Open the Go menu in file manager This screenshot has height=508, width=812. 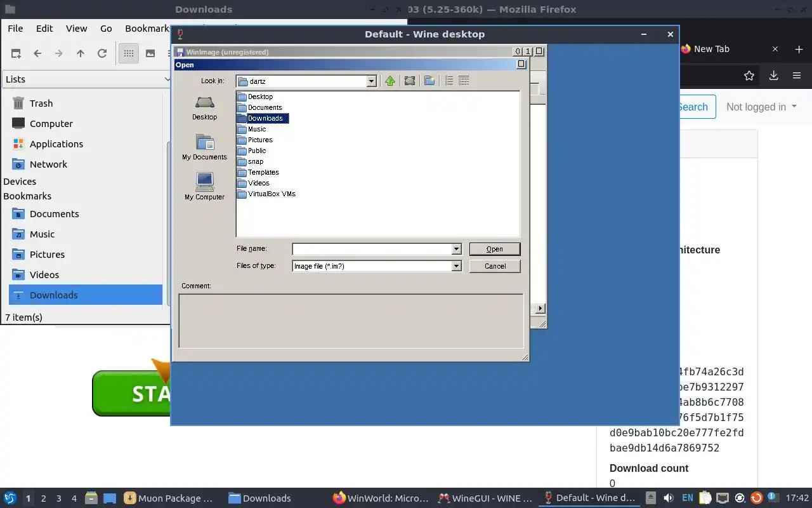(x=106, y=28)
